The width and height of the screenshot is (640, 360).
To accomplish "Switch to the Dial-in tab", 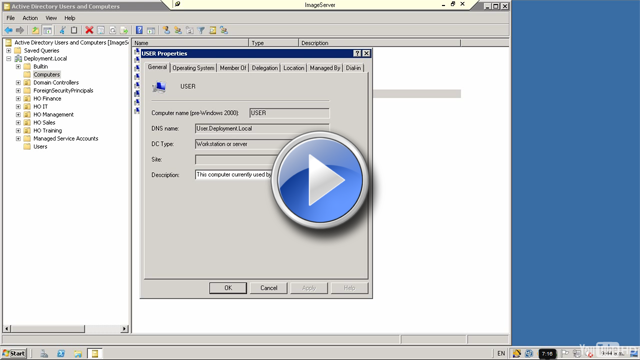I will (x=353, y=68).
